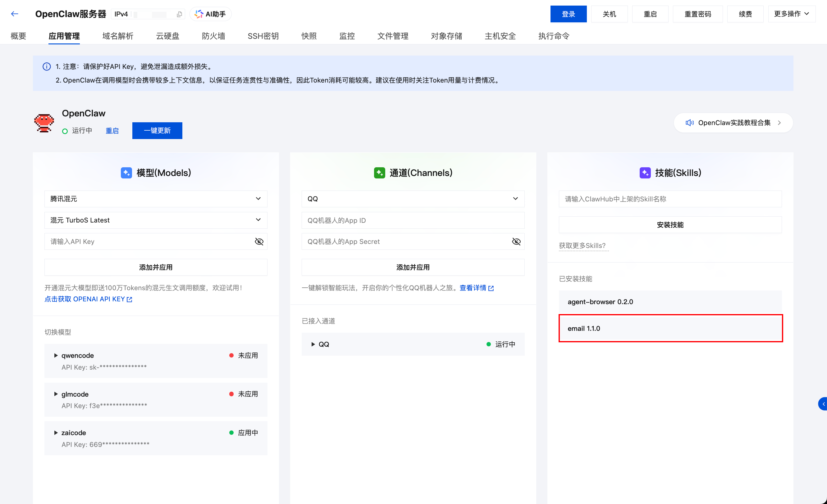Copy the IPv4 address using the copy icon
Screen dimensions: 827x504
[x=179, y=14]
